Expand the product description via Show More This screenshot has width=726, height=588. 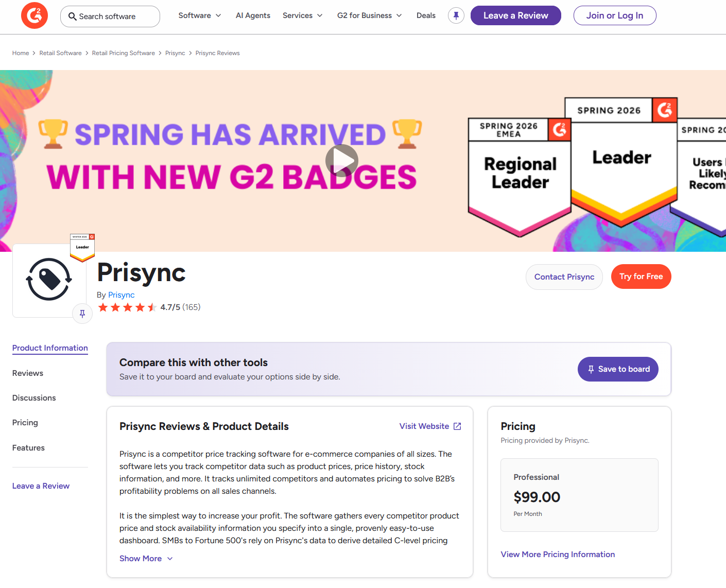[x=146, y=558]
